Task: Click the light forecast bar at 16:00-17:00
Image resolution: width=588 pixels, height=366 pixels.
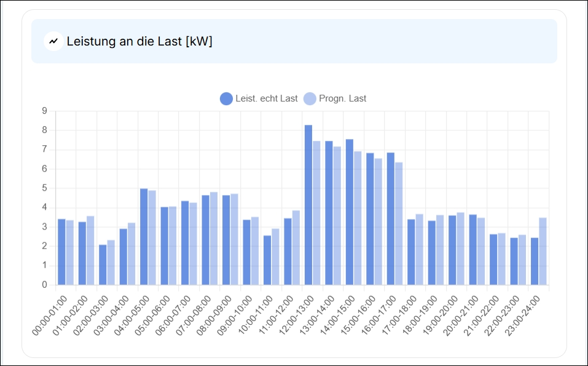Action: [399, 224]
